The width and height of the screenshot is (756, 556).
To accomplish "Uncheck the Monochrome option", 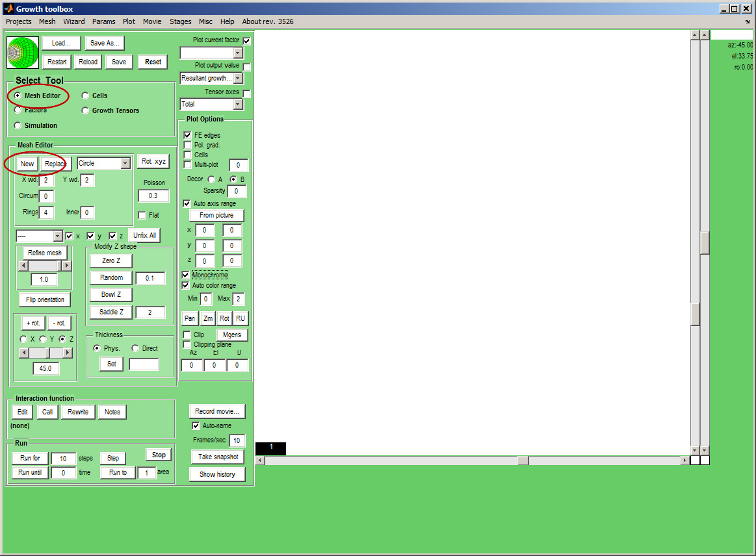I will pyautogui.click(x=186, y=275).
